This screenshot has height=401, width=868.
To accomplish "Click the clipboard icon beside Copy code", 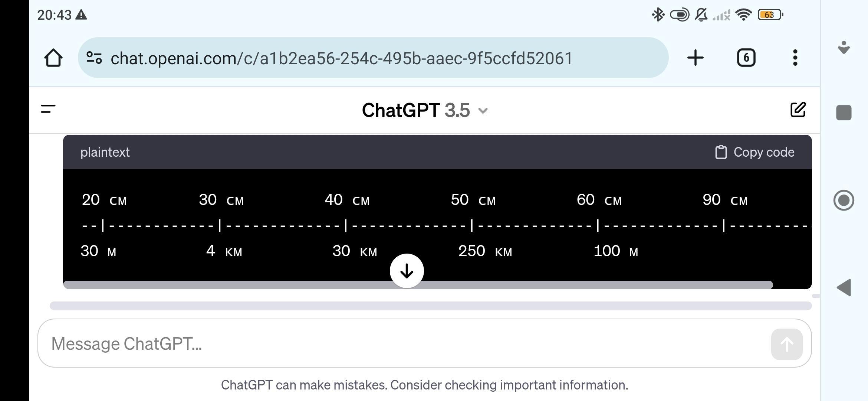I will pyautogui.click(x=721, y=152).
